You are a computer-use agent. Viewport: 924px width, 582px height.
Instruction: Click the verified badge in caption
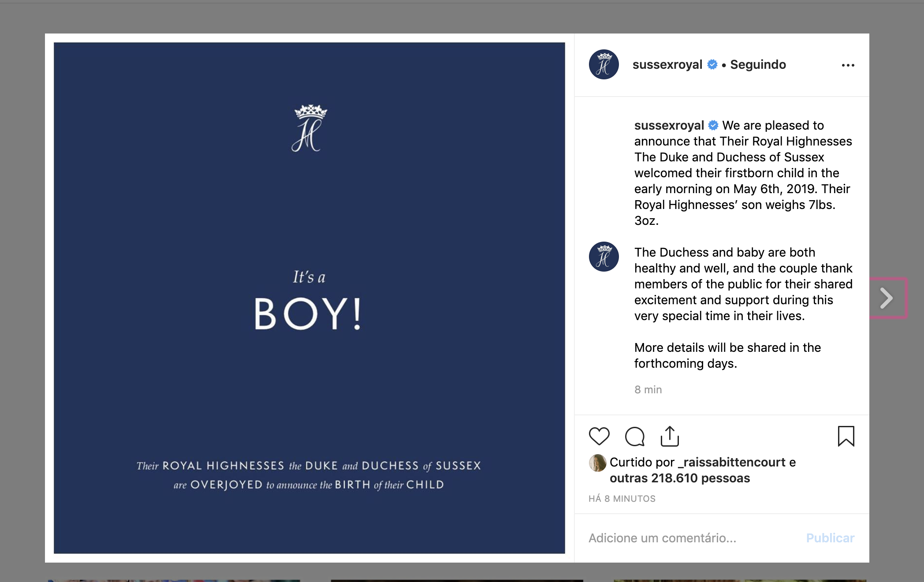(x=713, y=126)
